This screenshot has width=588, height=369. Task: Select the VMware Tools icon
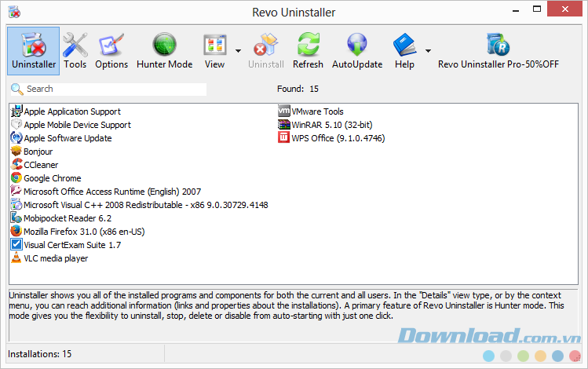(284, 111)
